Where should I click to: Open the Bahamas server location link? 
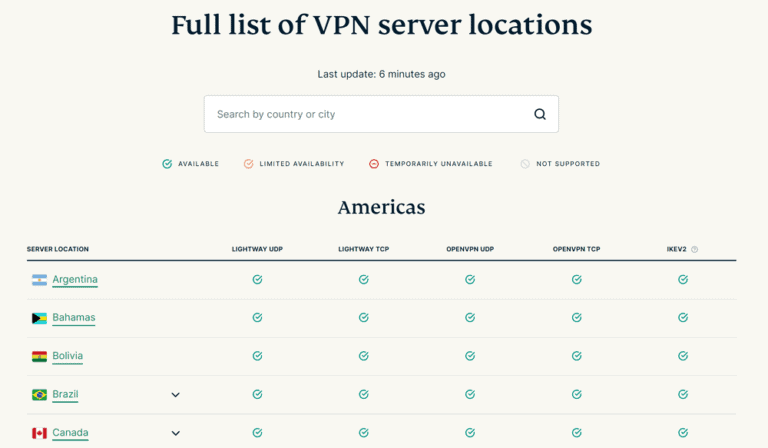pyautogui.click(x=74, y=318)
